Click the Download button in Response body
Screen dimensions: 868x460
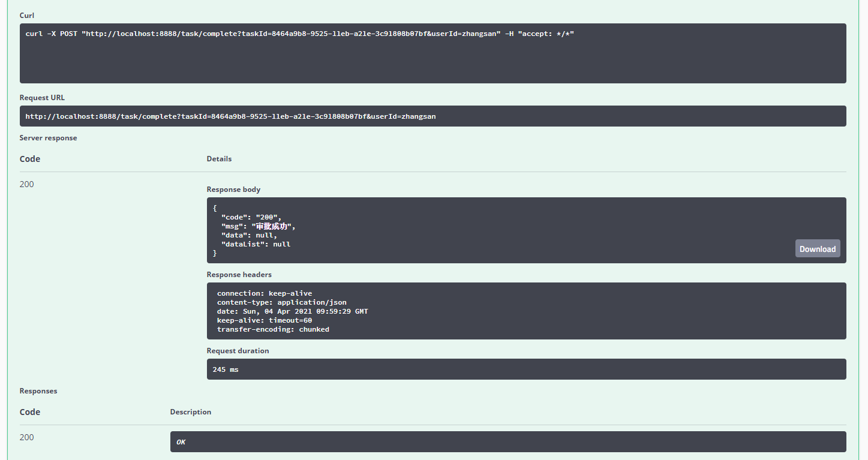818,249
